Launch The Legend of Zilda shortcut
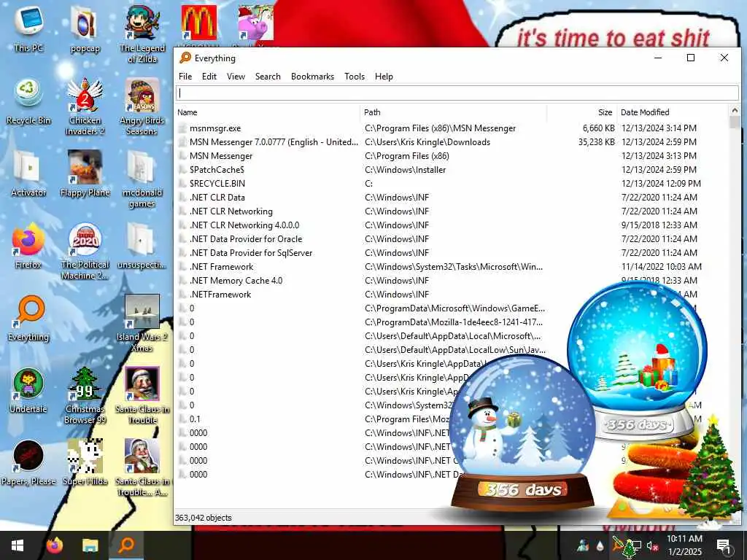747x560 pixels. 142,34
